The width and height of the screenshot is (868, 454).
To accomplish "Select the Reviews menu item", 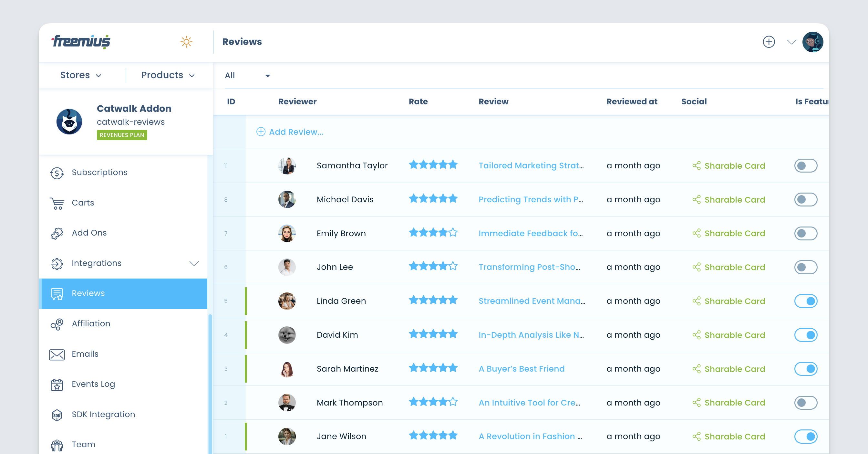I will pyautogui.click(x=123, y=293).
